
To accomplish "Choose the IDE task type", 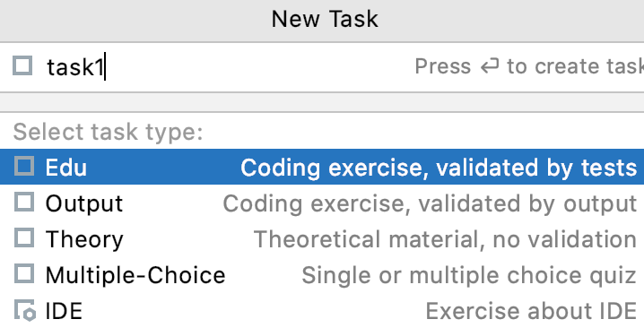I will (322, 310).
